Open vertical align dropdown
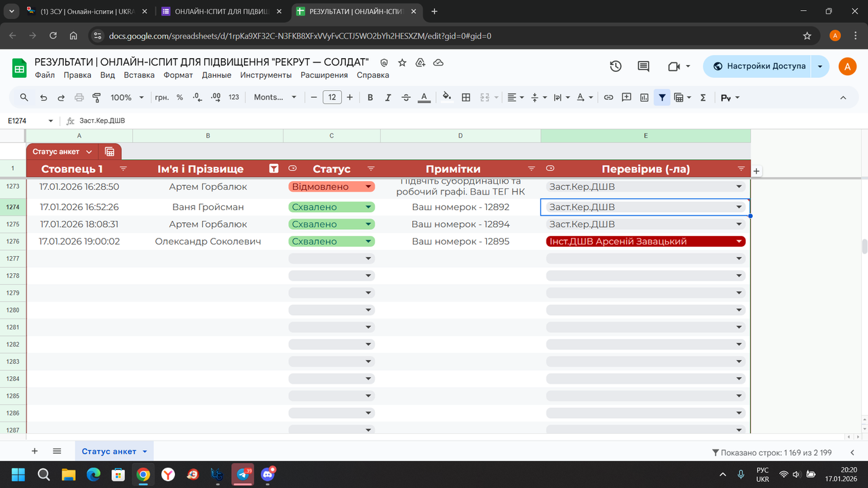Screen dimensions: 868x488 click(538, 98)
